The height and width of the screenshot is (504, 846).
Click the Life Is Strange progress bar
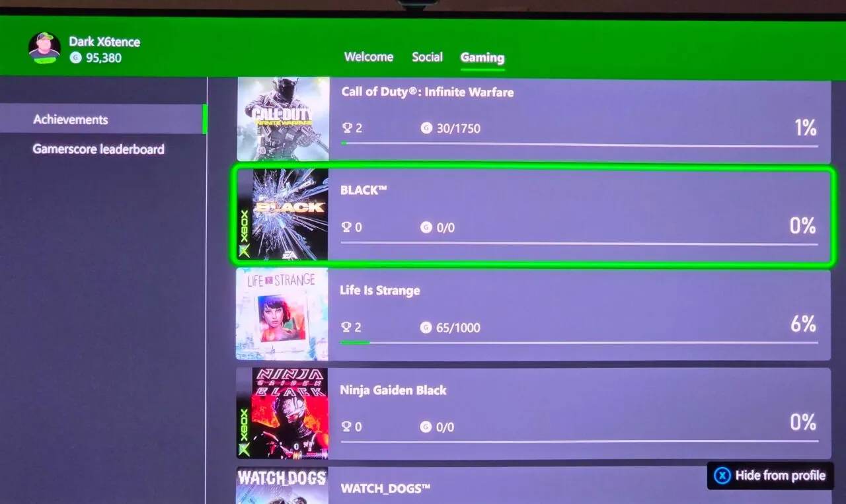[579, 342]
